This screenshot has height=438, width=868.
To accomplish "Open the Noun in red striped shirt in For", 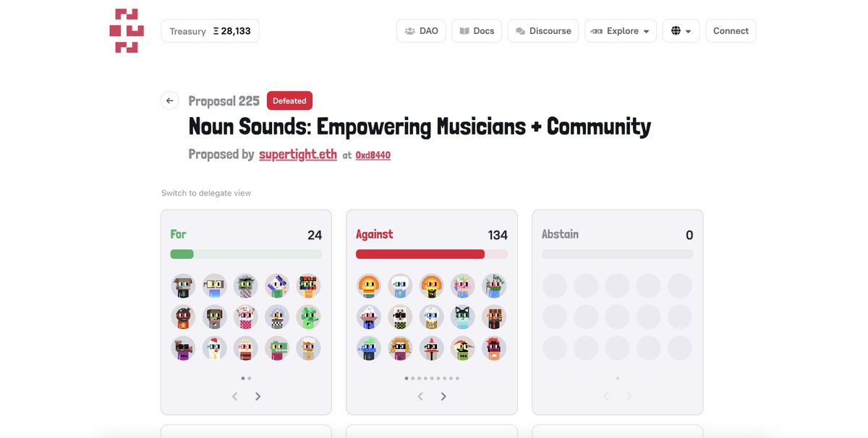I will [246, 348].
